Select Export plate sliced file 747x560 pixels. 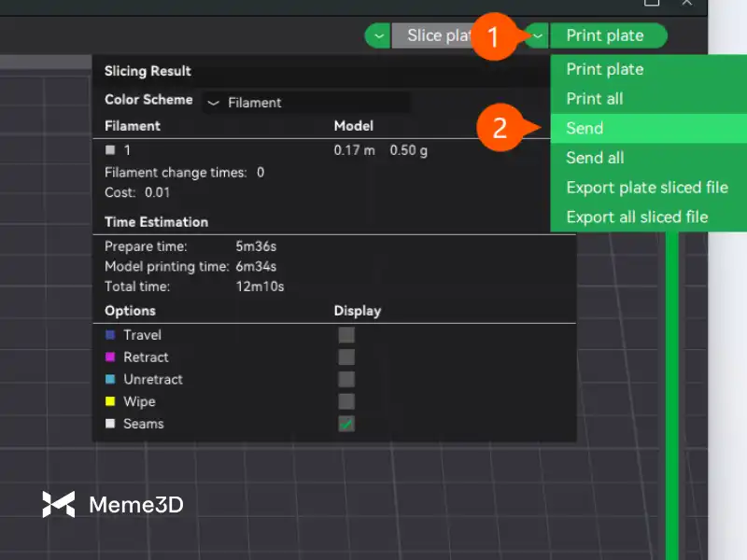tap(646, 188)
